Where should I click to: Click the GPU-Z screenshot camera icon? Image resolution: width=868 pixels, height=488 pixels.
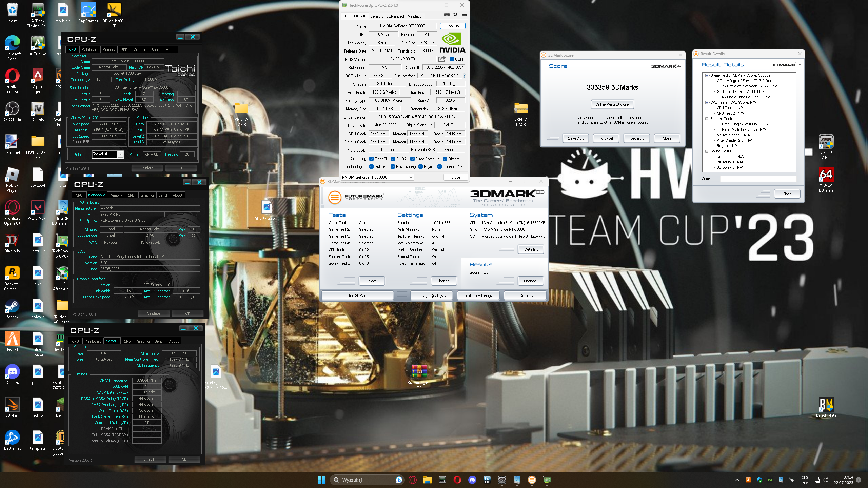[x=447, y=14]
